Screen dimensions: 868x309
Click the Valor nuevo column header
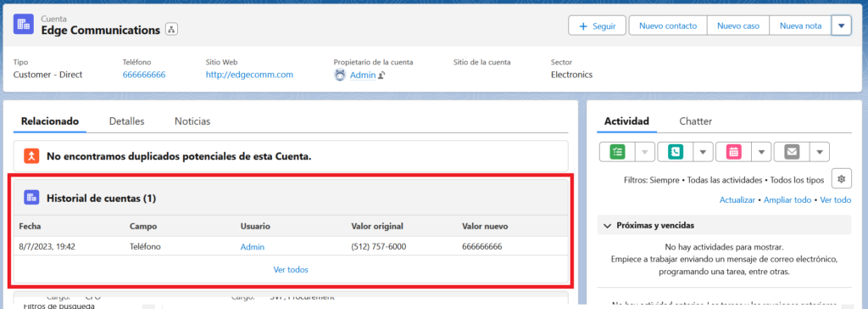click(x=485, y=227)
